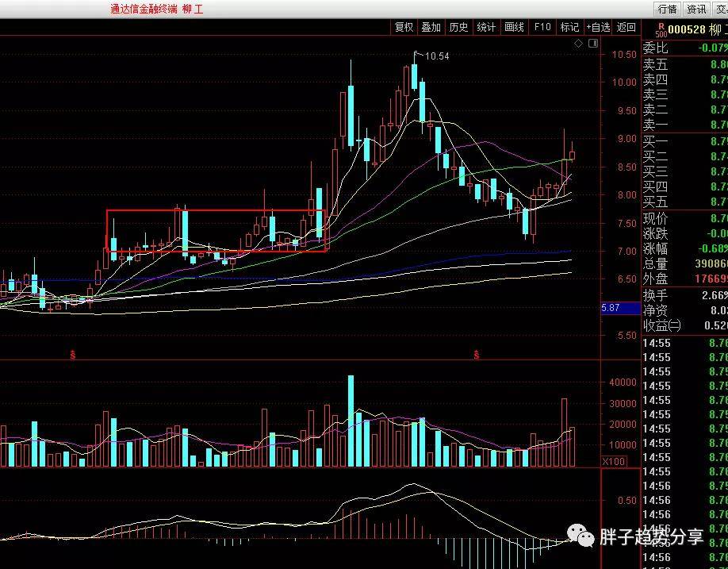
Task: Select the 画线 drawing tool
Action: pos(515,28)
